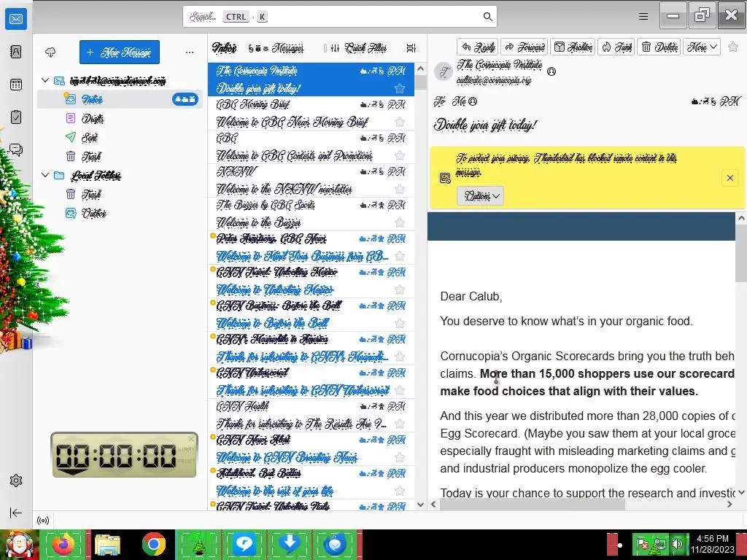Star the Welcome to Before the Bell message
Image resolution: width=747 pixels, height=560 pixels.
400,323
